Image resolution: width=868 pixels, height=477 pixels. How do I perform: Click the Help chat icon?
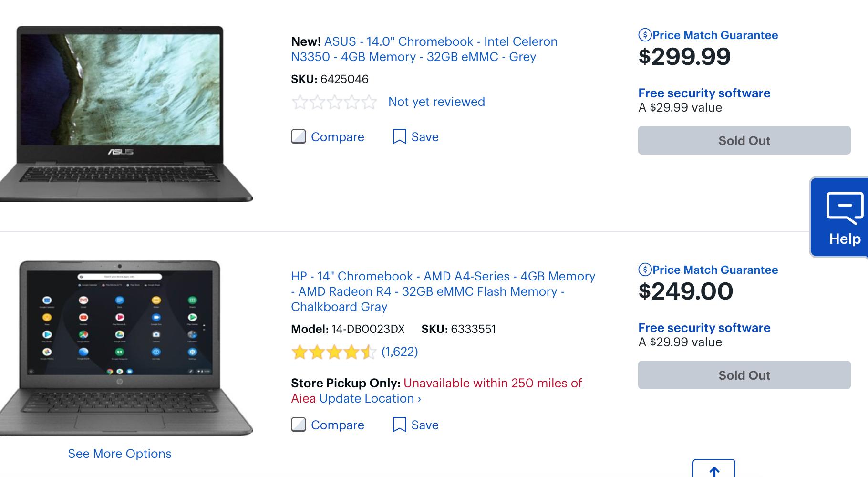click(844, 208)
